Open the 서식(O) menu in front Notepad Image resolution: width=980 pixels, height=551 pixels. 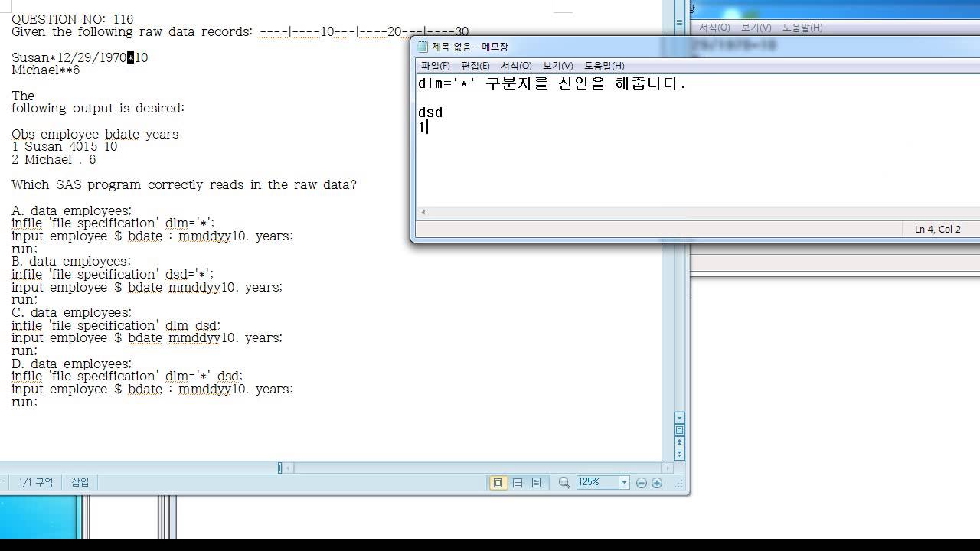(x=516, y=66)
